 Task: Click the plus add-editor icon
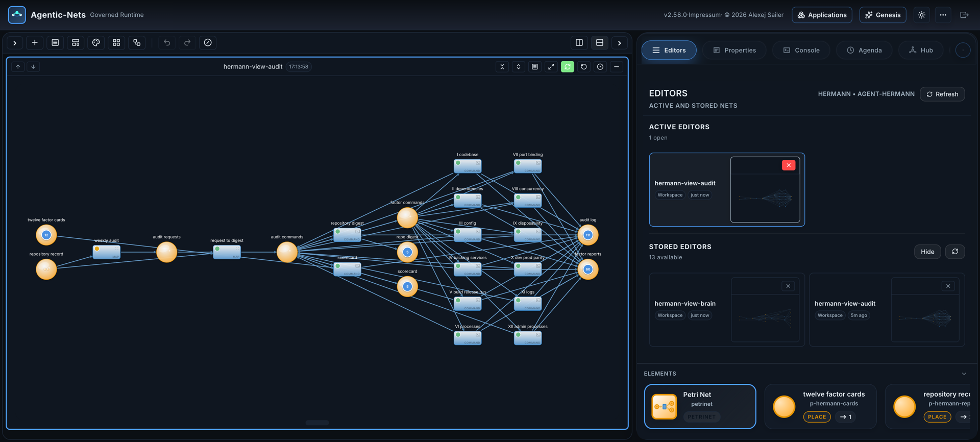(35, 43)
